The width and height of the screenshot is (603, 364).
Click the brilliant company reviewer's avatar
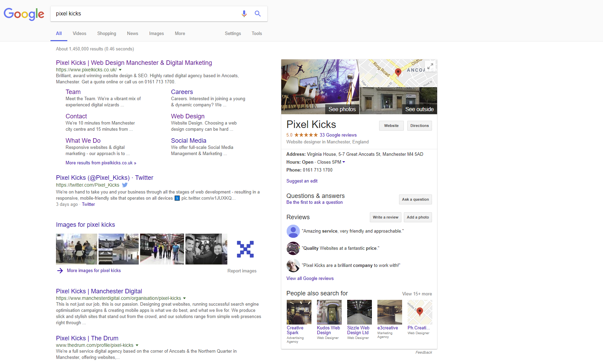coord(293,266)
